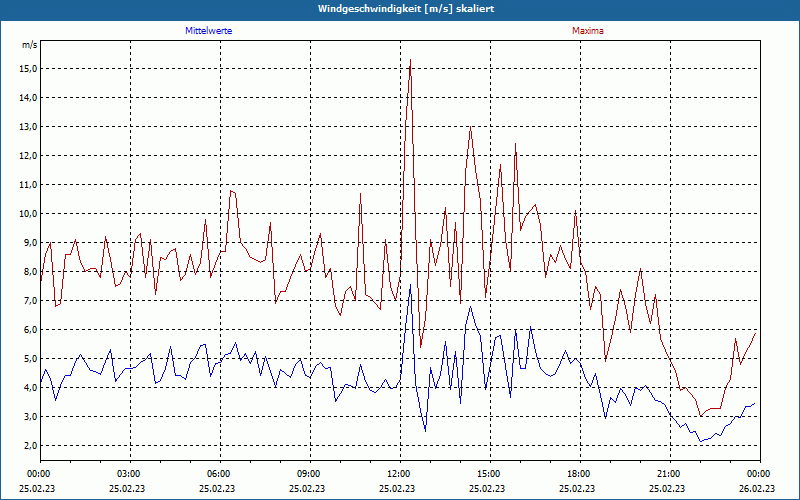
Task: Click the 9,0 y-axis value
Action: pos(30,243)
